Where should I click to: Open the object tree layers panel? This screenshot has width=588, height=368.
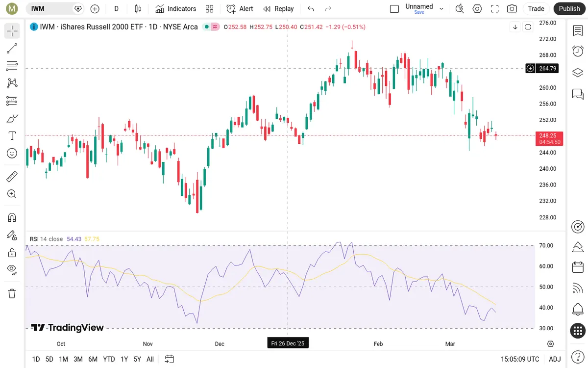(578, 73)
